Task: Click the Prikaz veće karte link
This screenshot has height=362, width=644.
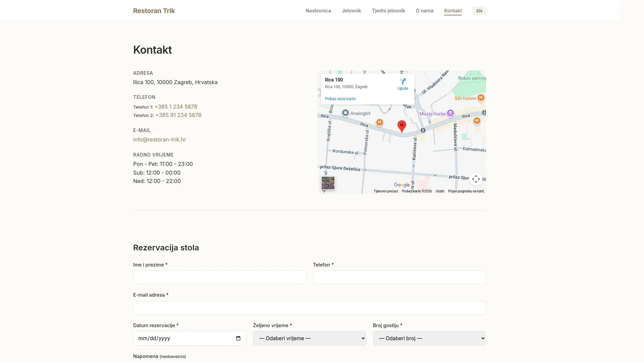Action: (340, 99)
